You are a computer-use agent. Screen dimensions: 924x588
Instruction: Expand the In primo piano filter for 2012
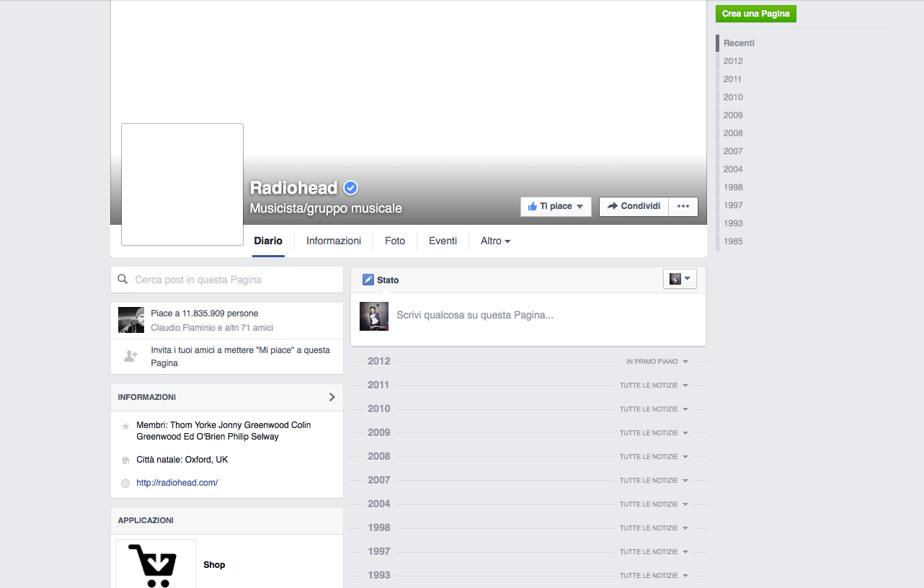point(657,362)
